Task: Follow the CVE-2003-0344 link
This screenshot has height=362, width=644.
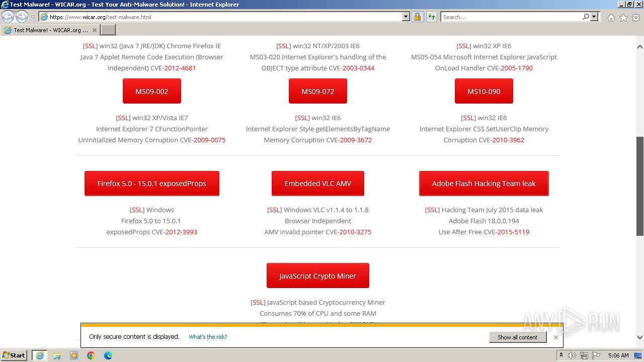Action: [x=358, y=68]
